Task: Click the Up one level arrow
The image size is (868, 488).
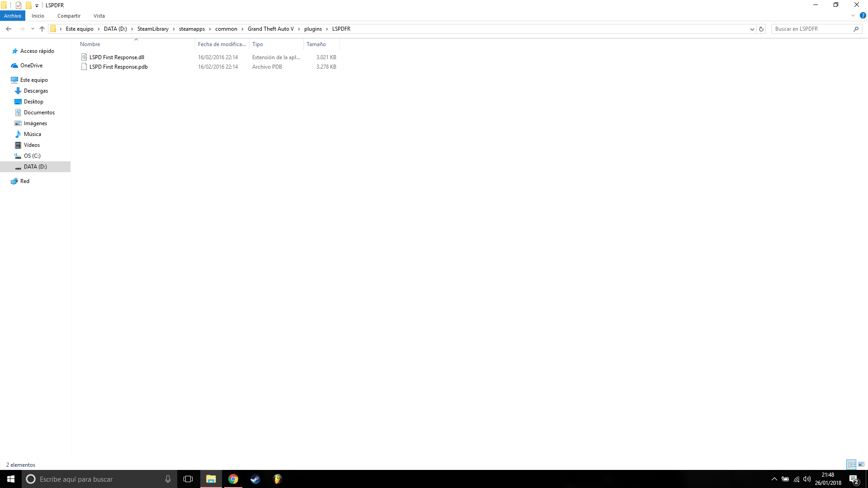Action: click(x=42, y=29)
